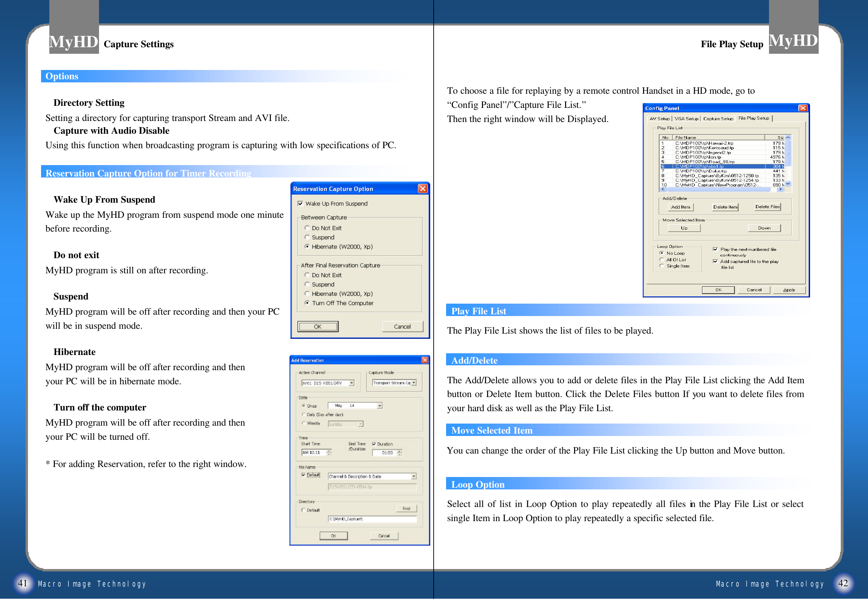This screenshot has width=868, height=599.
Task: Click the file list scroll-up arrow
Action: tap(788, 138)
